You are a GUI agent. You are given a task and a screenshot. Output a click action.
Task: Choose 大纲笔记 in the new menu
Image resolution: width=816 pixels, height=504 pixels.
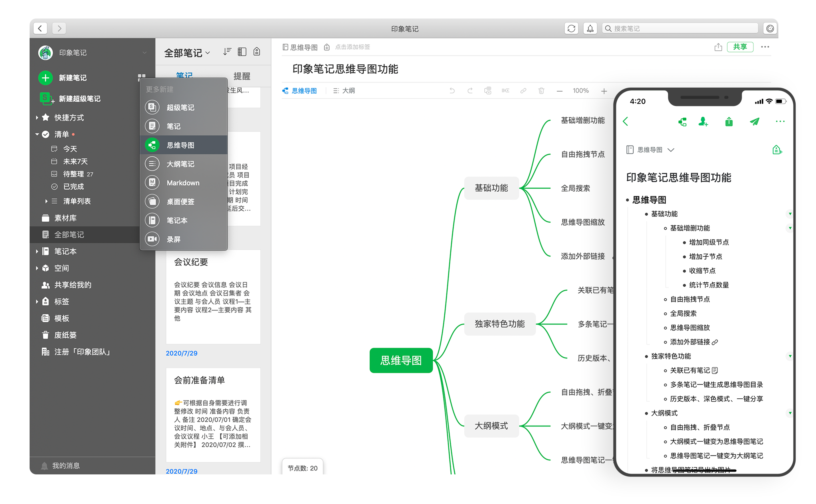pos(184,164)
